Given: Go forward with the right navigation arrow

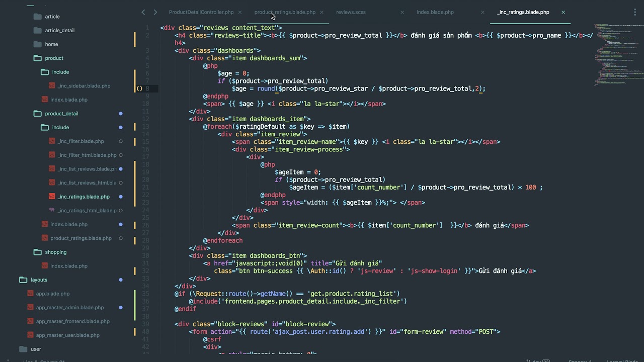Looking at the screenshot, I should click(155, 12).
